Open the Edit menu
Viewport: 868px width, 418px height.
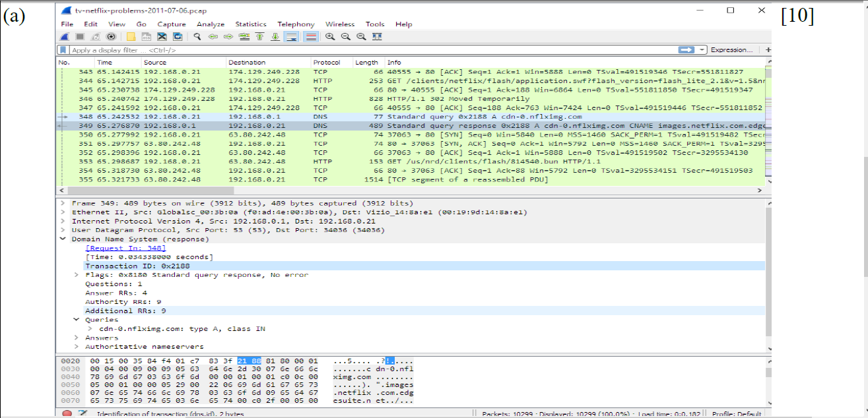pyautogui.click(x=90, y=24)
